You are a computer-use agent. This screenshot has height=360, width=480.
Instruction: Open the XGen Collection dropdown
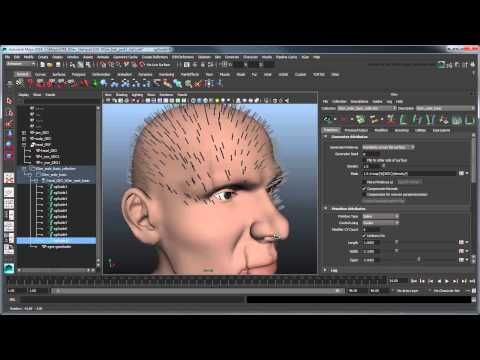click(x=366, y=108)
